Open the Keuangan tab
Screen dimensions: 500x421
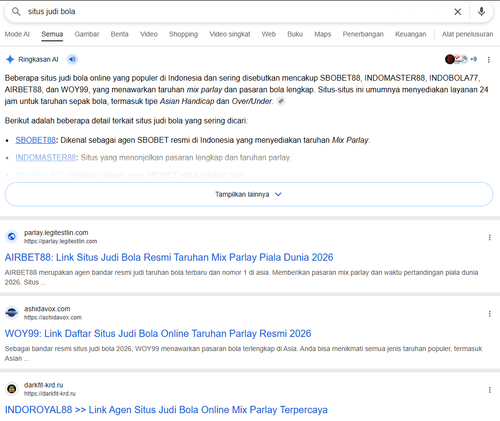(x=411, y=34)
